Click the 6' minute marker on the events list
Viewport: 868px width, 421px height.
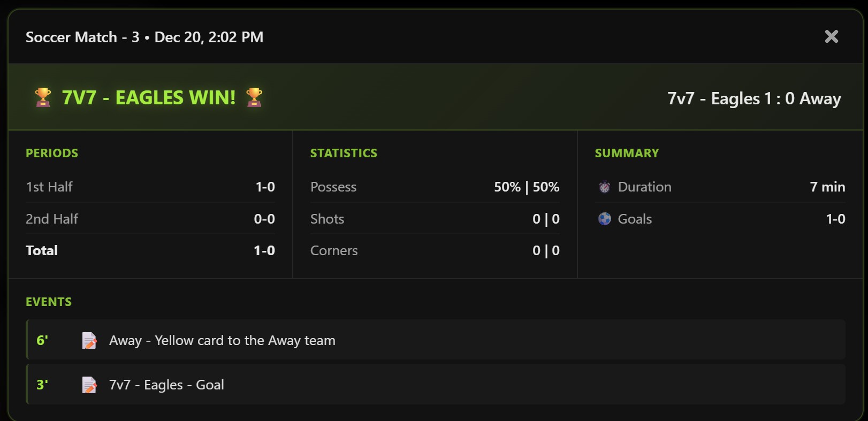(41, 340)
